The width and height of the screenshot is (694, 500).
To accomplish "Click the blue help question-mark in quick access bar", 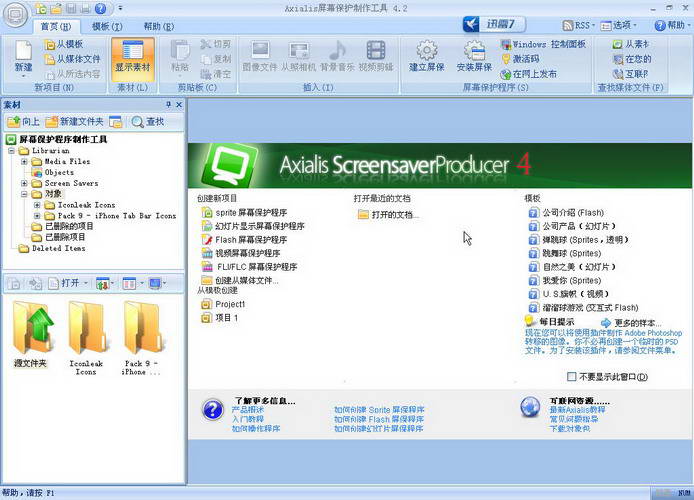I will [x=100, y=8].
